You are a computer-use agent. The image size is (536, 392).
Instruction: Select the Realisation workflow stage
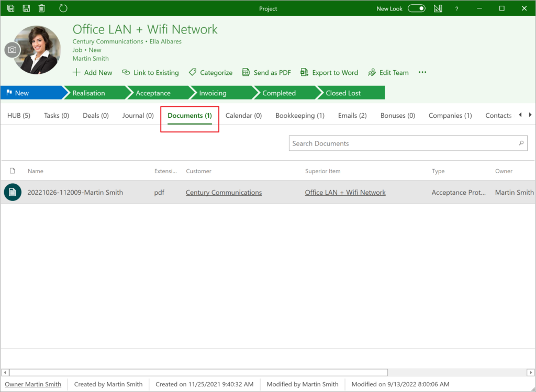pyautogui.click(x=97, y=93)
